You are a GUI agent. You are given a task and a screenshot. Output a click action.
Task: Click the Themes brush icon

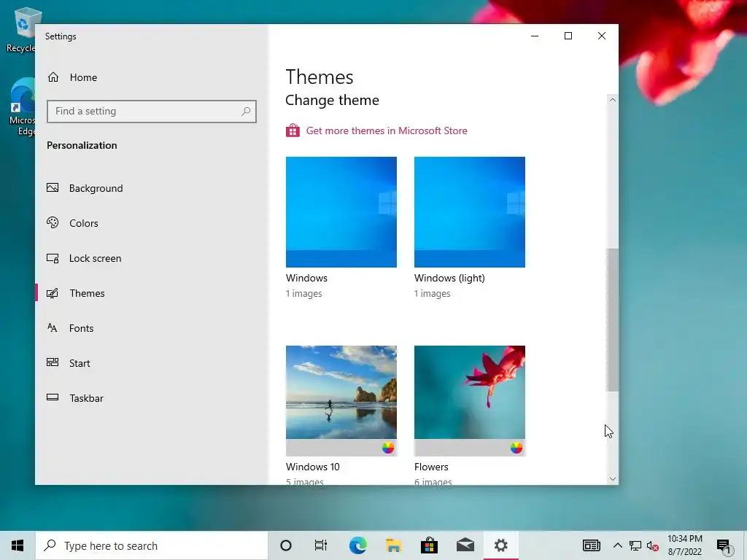pyautogui.click(x=53, y=293)
